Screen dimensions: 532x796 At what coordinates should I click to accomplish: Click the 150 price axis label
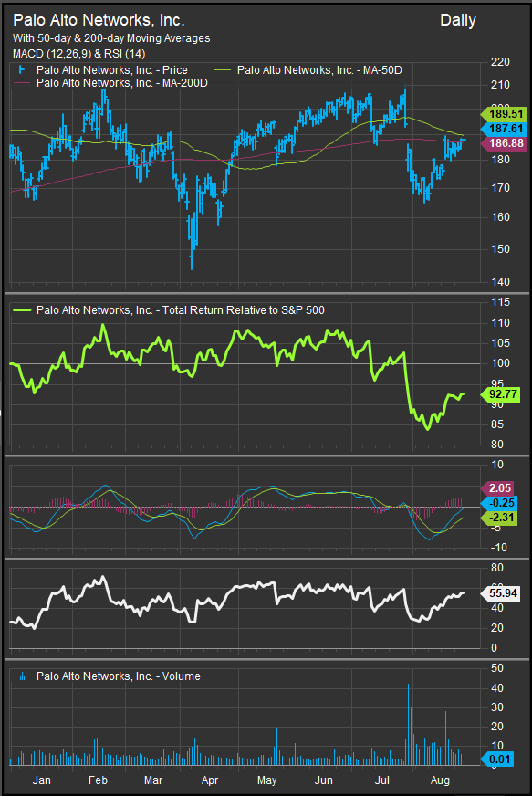coord(500,249)
